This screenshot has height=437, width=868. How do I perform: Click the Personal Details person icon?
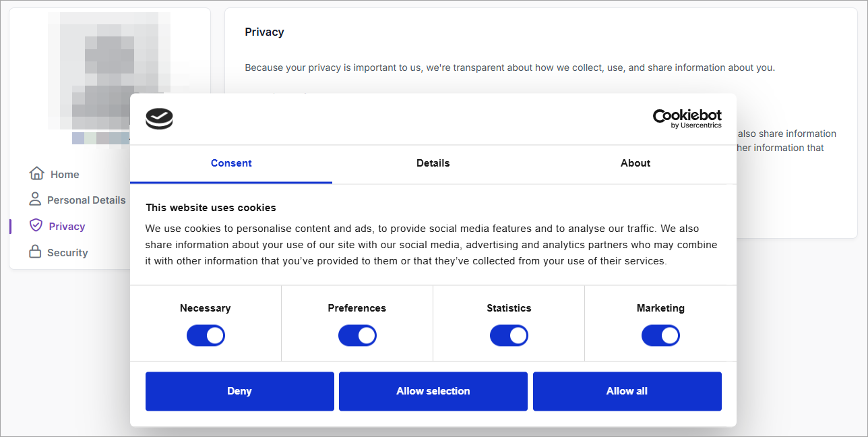35,199
